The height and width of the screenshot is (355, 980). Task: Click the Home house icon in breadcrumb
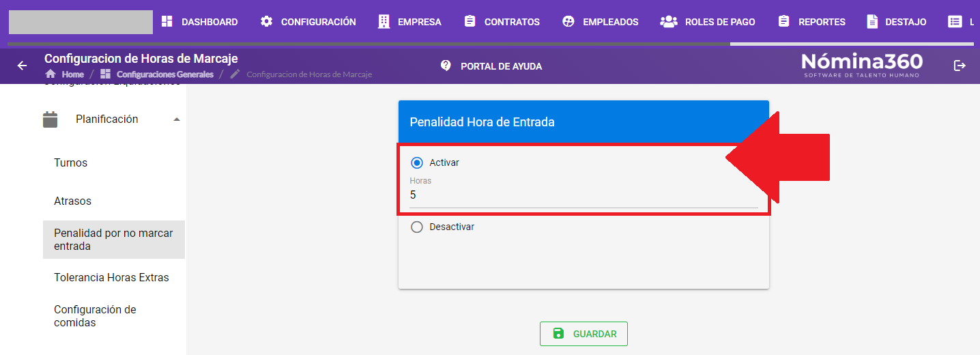pyautogui.click(x=50, y=74)
